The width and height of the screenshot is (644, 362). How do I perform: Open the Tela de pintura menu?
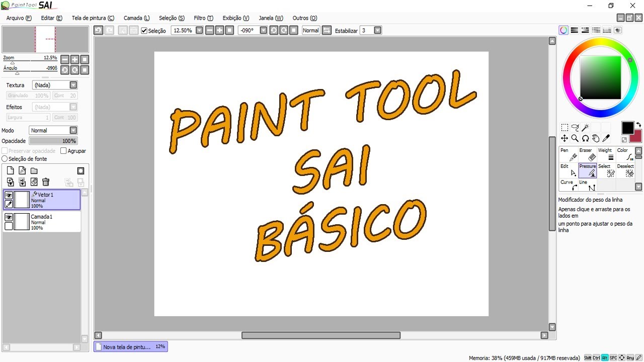click(x=93, y=18)
